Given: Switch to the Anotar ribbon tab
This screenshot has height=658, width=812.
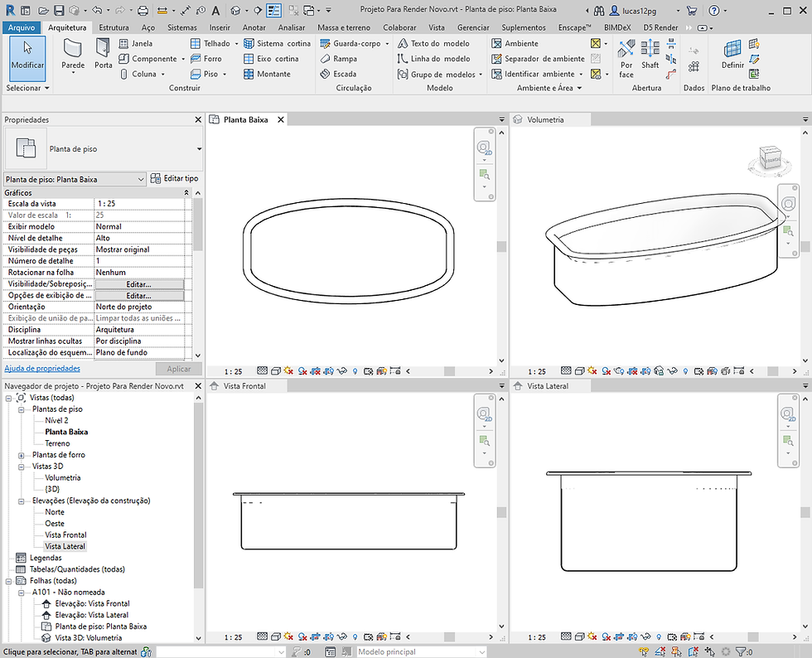Looking at the screenshot, I should coord(254,27).
